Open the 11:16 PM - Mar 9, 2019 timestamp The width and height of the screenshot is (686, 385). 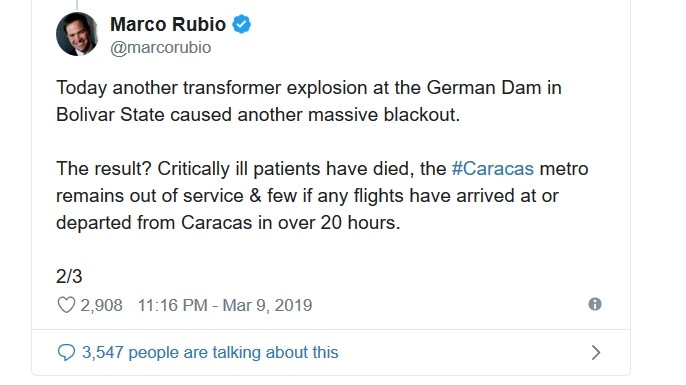click(x=225, y=305)
